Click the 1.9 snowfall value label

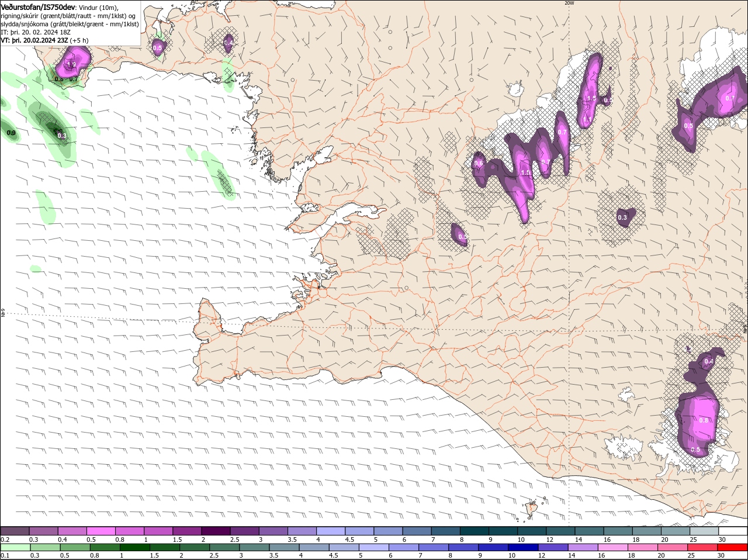point(72,64)
